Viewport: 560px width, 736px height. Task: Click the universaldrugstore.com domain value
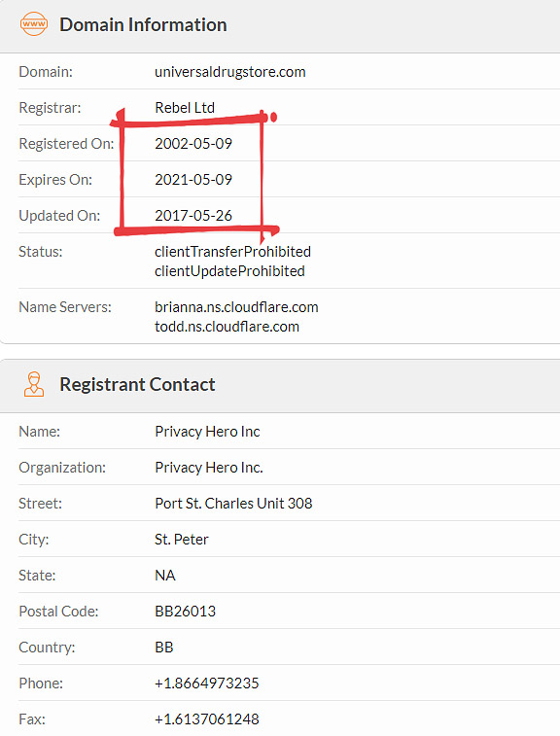tap(230, 72)
